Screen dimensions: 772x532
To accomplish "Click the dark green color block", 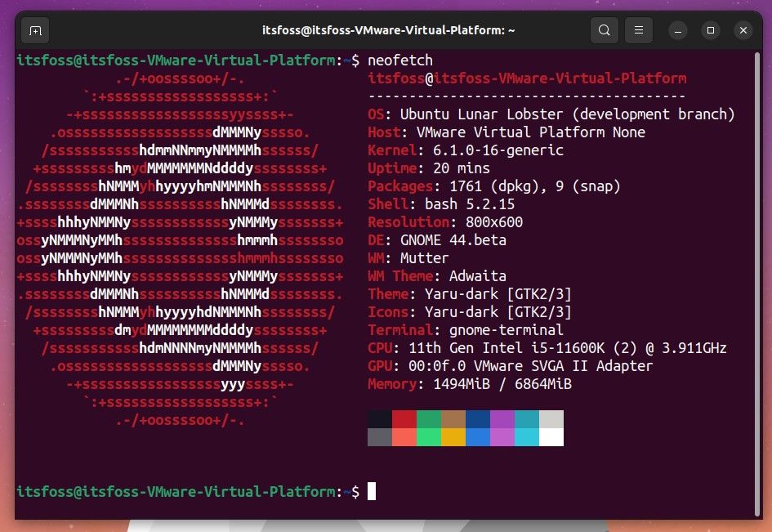I will pos(429,419).
